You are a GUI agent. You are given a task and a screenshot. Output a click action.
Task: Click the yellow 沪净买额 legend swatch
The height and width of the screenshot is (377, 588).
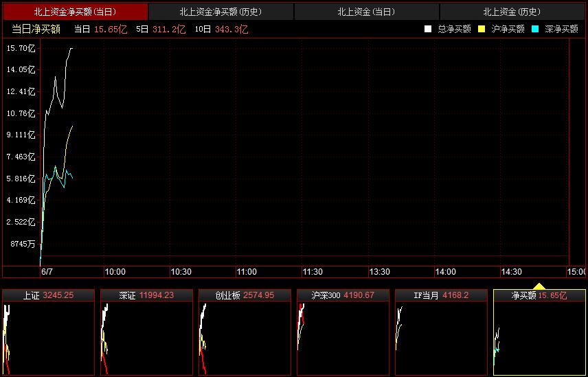pos(482,29)
